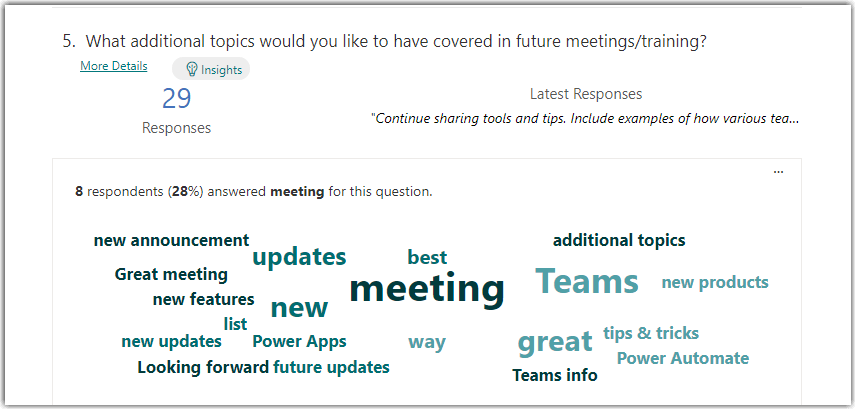Viewport: 856px width, 410px height.
Task: Click the phrase "Great meeting"
Action: pyautogui.click(x=171, y=274)
